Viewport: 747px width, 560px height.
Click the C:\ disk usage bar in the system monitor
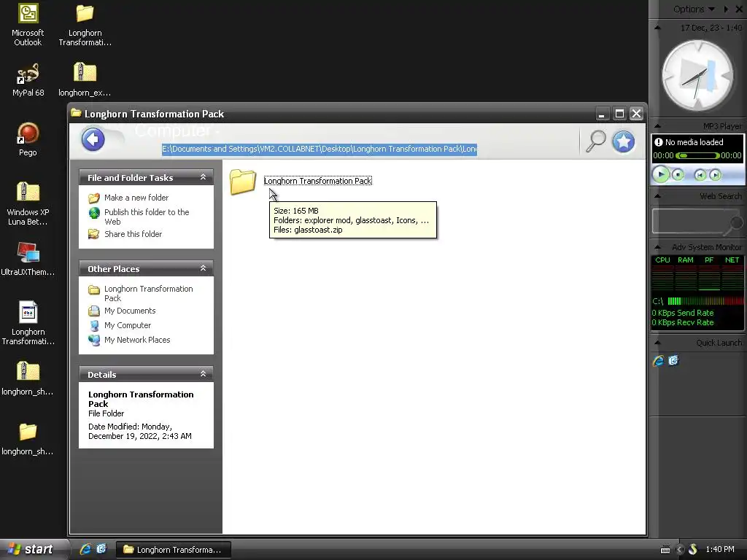point(705,301)
